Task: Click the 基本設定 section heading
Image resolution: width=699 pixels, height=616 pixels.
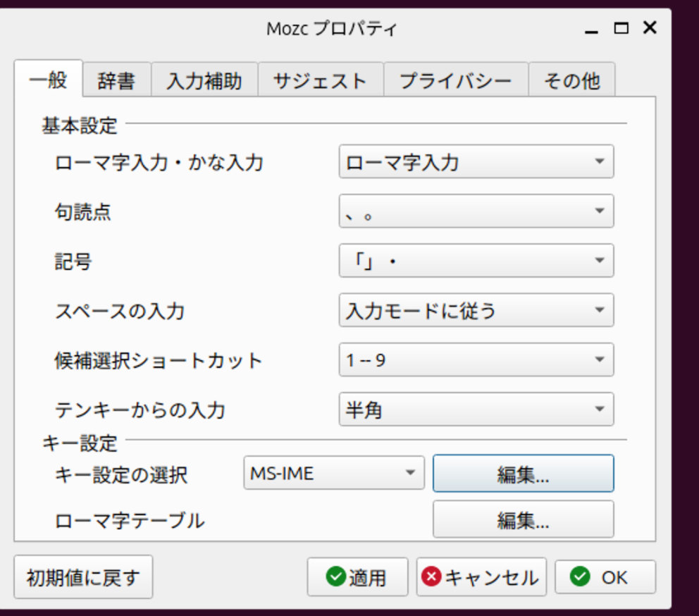Action: click(x=80, y=125)
